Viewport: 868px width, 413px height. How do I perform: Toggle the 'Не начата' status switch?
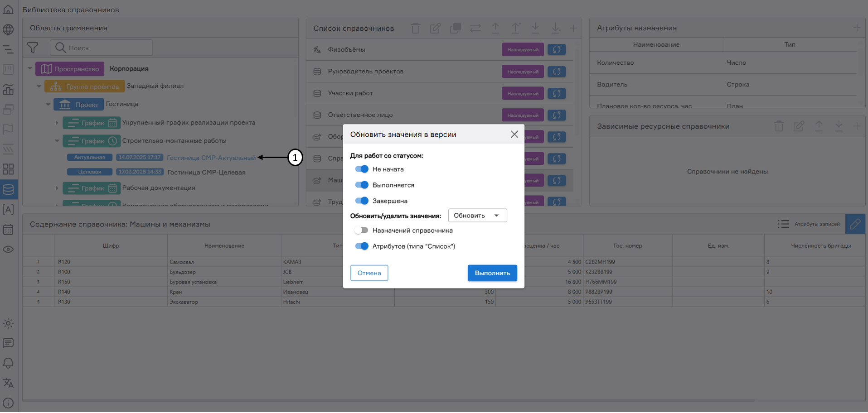click(x=362, y=169)
